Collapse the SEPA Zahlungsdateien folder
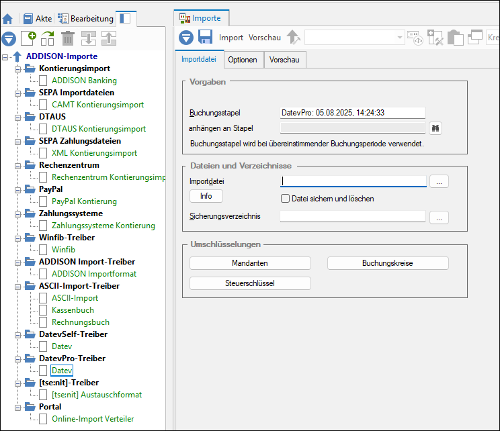 (x=18, y=142)
